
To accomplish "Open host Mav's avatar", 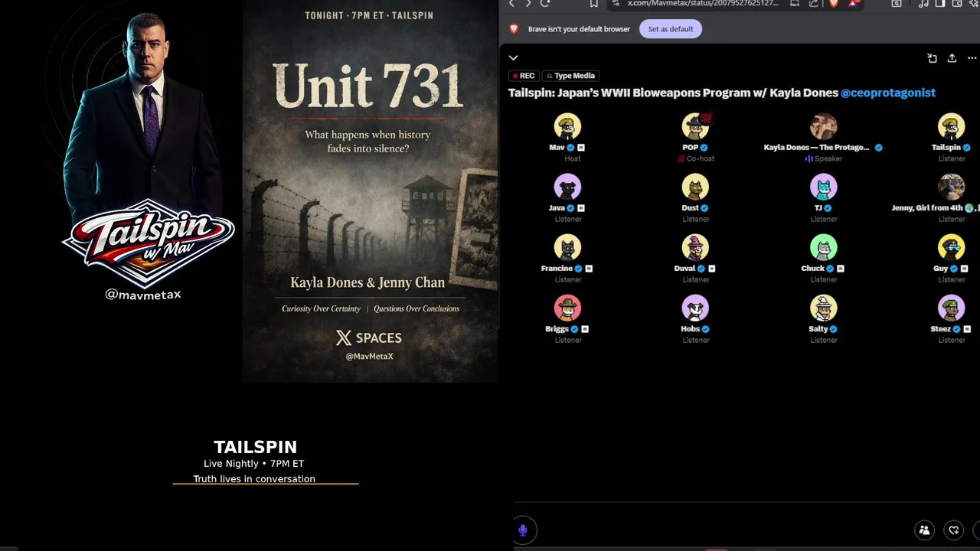I will point(567,127).
